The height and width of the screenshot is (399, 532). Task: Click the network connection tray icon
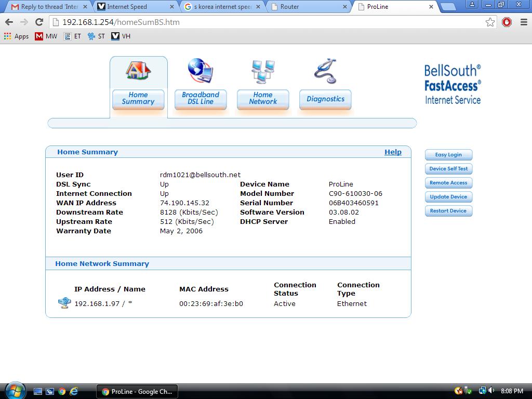pyautogui.click(x=482, y=391)
